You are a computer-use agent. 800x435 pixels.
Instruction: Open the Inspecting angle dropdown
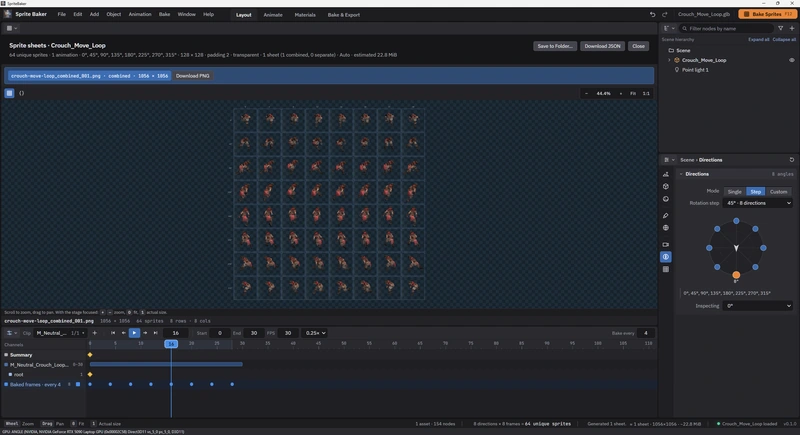click(x=758, y=306)
